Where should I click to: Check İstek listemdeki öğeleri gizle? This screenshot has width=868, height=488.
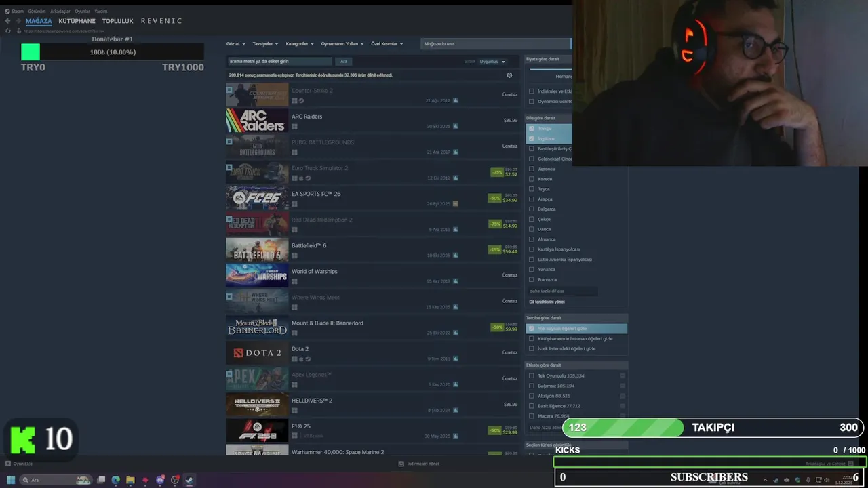click(531, 348)
